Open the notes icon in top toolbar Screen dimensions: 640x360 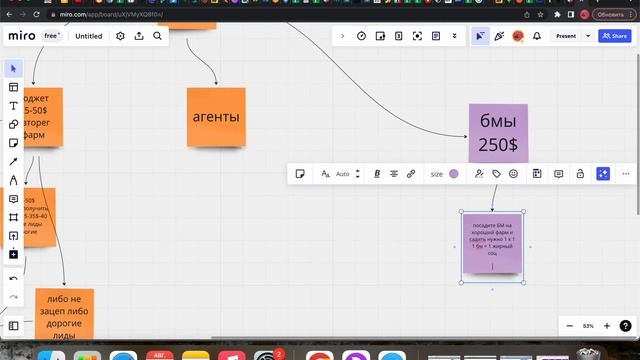pyautogui.click(x=436, y=36)
